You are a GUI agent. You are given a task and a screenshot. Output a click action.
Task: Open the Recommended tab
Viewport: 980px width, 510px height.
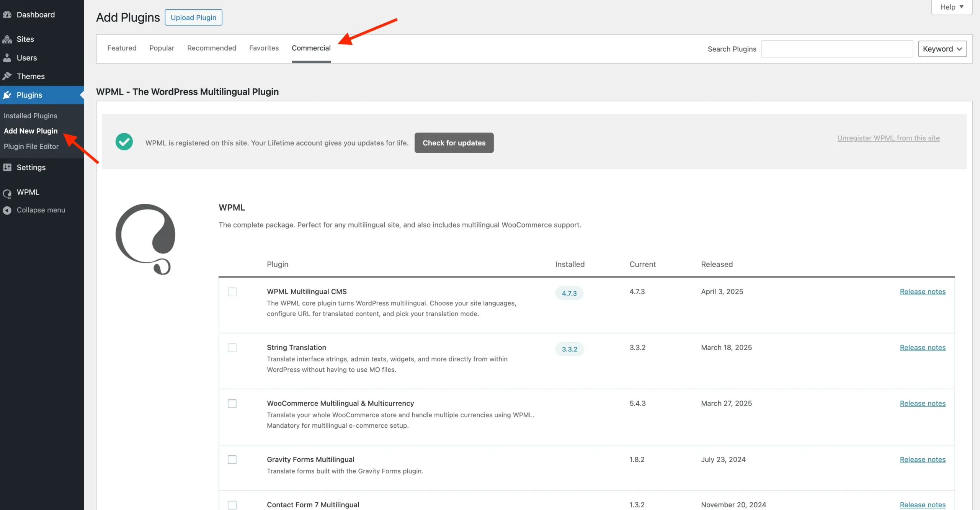212,48
